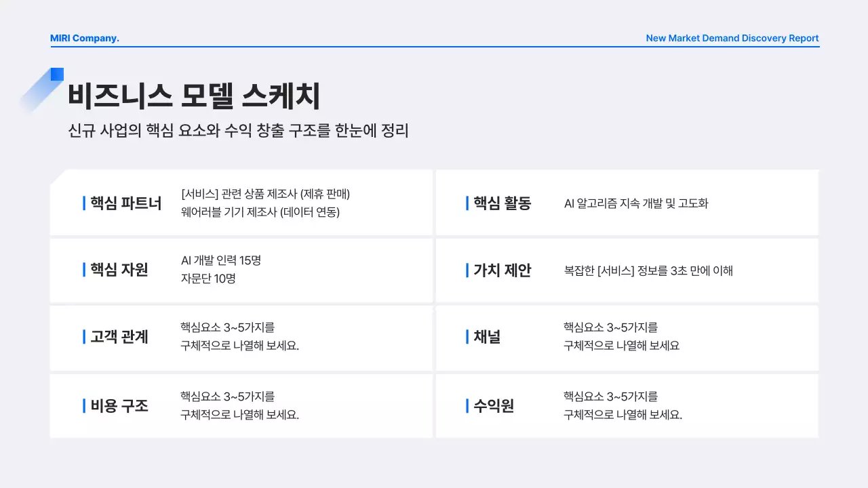Click the blue square accent above the title
The image size is (868, 488).
[x=57, y=75]
